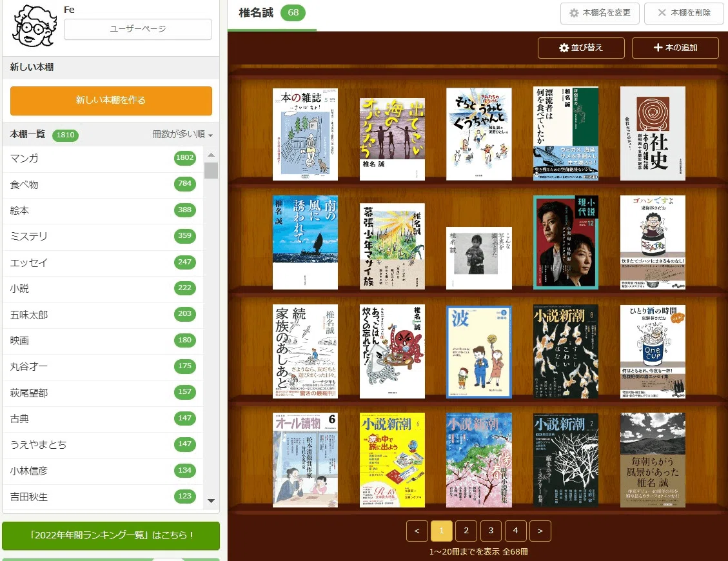The height and width of the screenshot is (561, 728).
Task: Click scrollbar down arrow in bookshelf list
Action: click(x=212, y=500)
